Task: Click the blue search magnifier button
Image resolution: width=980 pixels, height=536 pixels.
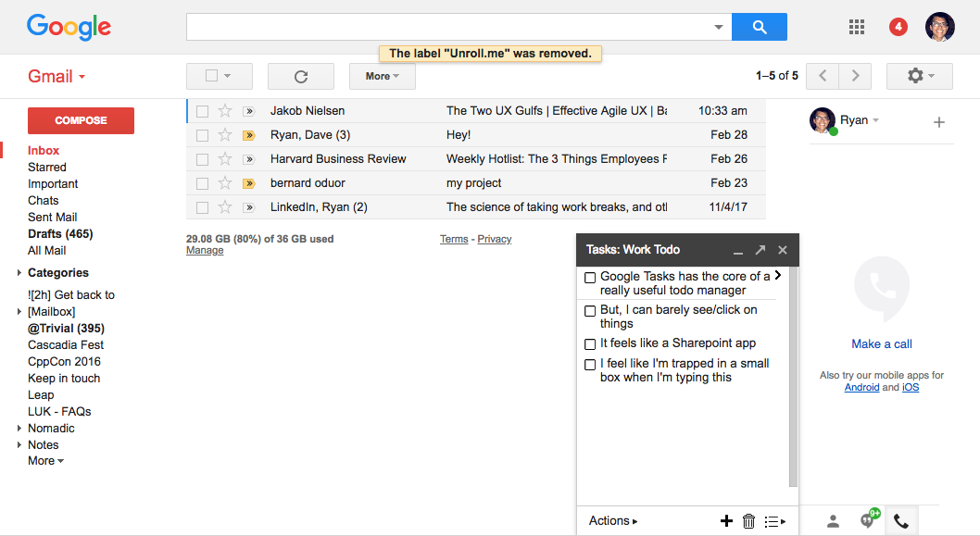Action: [759, 27]
